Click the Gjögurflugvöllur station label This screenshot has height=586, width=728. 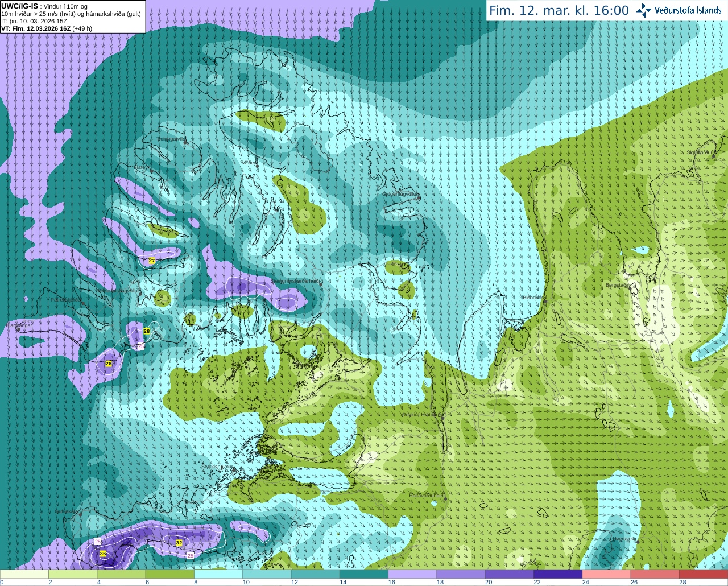[x=400, y=194]
